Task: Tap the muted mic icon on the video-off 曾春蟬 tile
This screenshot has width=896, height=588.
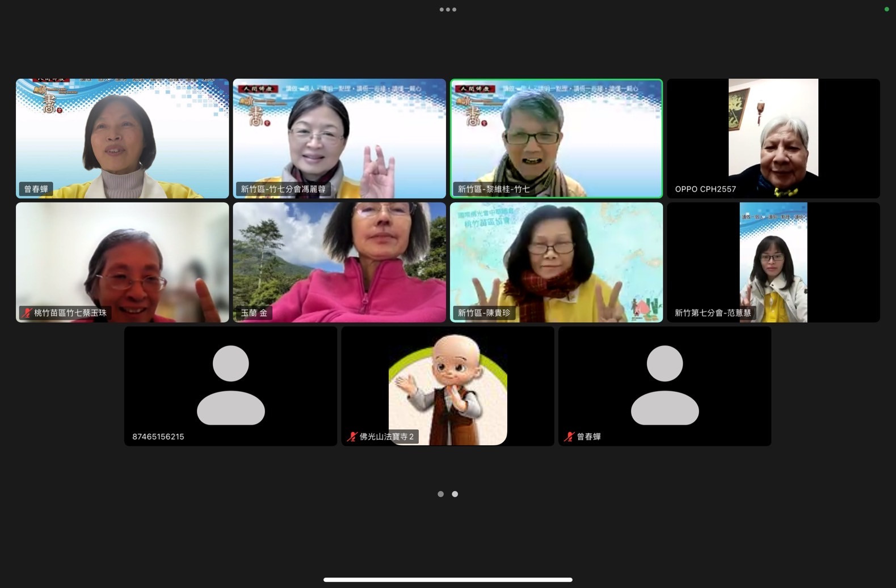Action: coord(569,437)
